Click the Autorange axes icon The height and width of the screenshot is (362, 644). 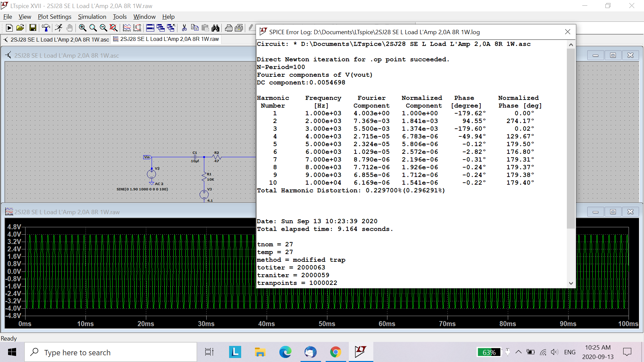(137, 28)
